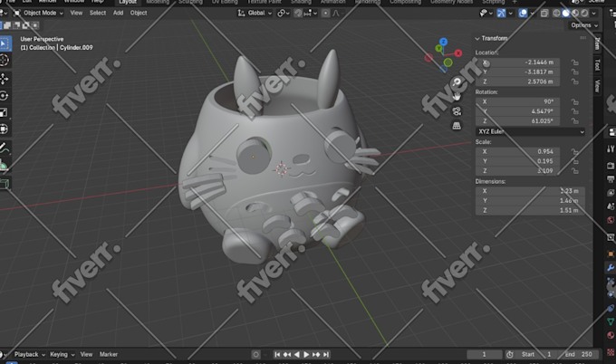Switch to the UV Editing workspace tab
Image resolution: width=616 pixels, height=364 pixels.
225,2
